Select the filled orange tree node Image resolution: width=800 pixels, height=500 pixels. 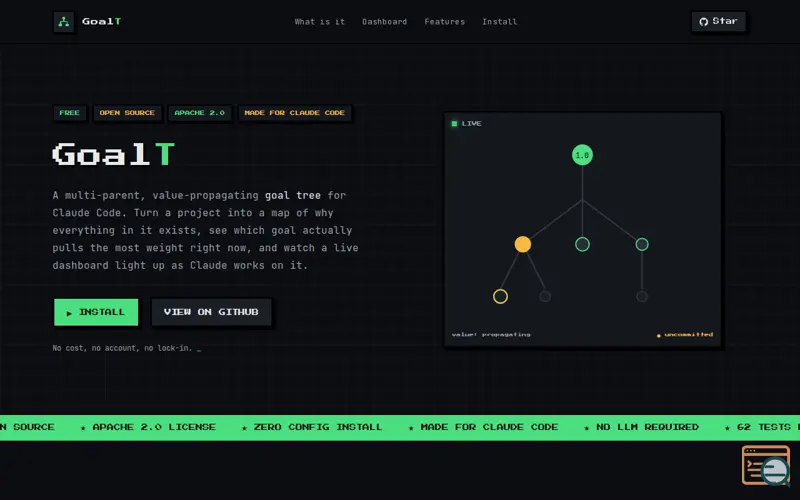click(x=522, y=244)
